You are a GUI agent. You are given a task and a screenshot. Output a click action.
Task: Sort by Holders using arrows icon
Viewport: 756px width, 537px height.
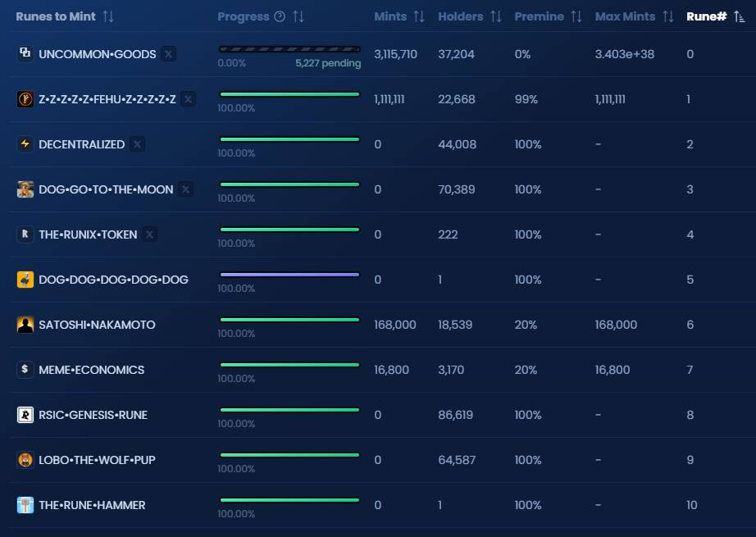coord(496,16)
